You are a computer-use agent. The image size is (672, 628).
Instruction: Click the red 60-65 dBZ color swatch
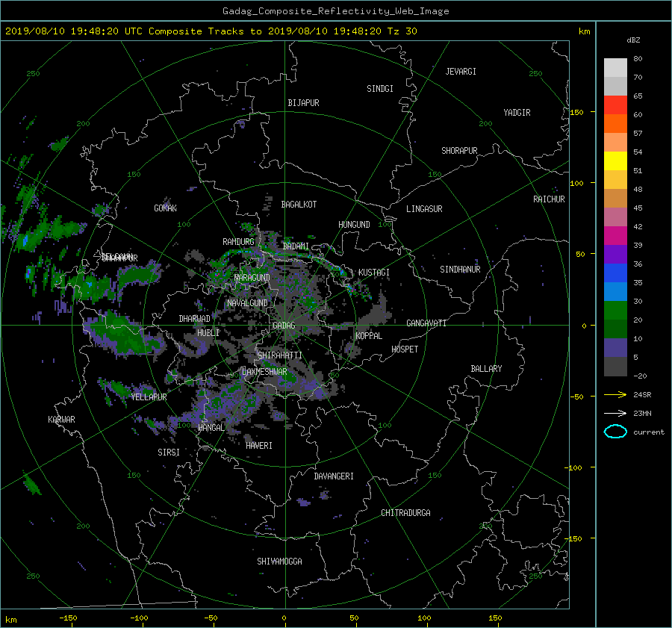coord(615,105)
